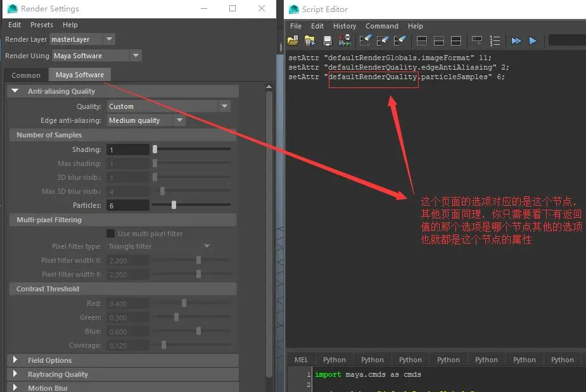Click Pixel filter width X field
The height and width of the screenshot is (392, 586).
click(x=128, y=260)
